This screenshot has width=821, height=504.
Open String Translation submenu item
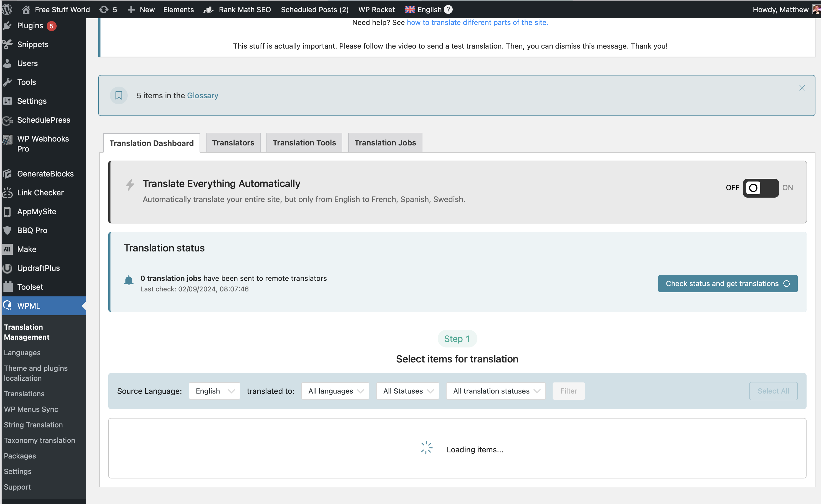33,425
